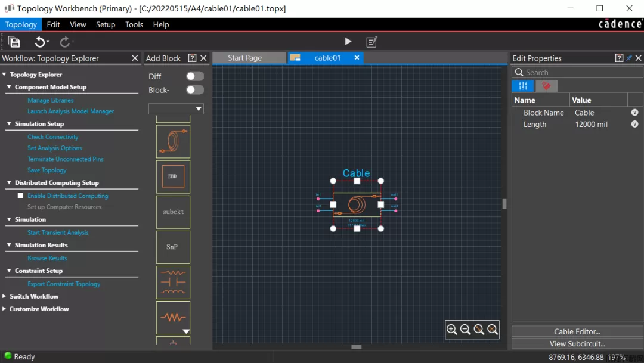Image resolution: width=644 pixels, height=363 pixels.
Task: Expand the Switch Workflow section
Action: point(5,296)
